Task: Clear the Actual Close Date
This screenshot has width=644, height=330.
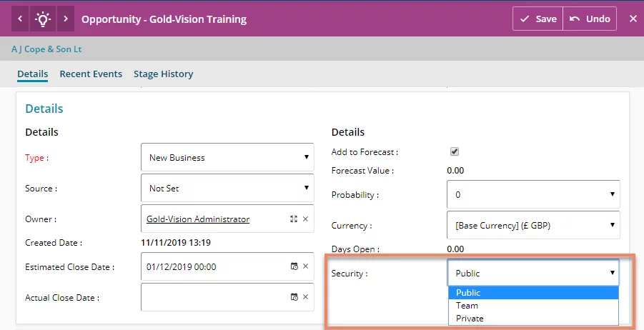Action: pyautogui.click(x=306, y=297)
